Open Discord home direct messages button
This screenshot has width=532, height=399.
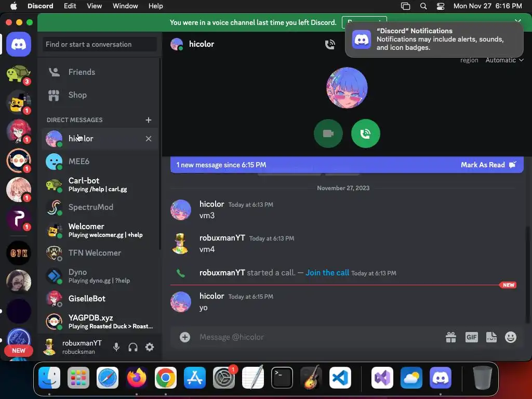click(19, 44)
